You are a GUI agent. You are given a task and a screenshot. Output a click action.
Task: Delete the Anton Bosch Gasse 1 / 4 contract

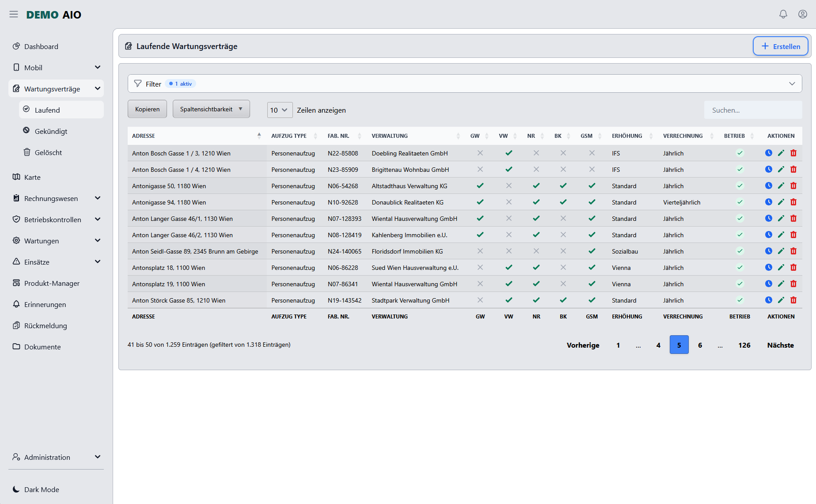point(793,170)
